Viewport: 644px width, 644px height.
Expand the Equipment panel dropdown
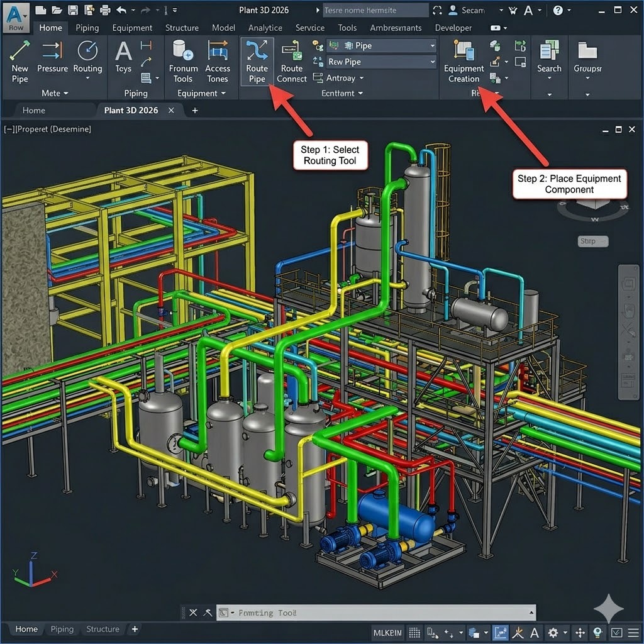point(201,93)
